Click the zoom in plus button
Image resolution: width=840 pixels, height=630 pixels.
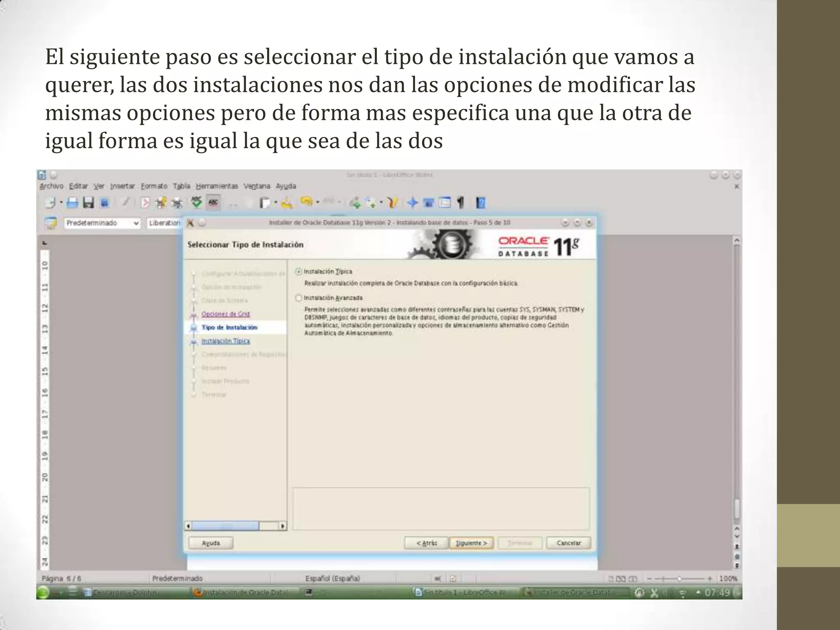[x=710, y=579]
